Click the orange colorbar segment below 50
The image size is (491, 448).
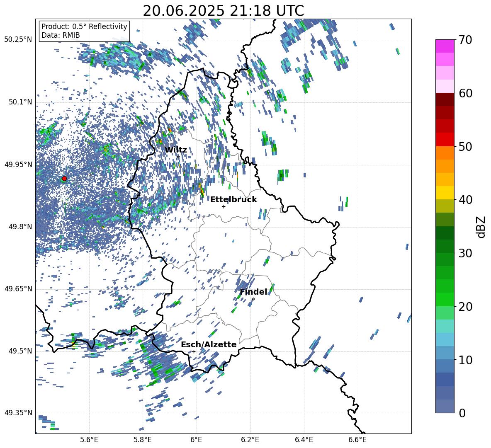pos(445,153)
